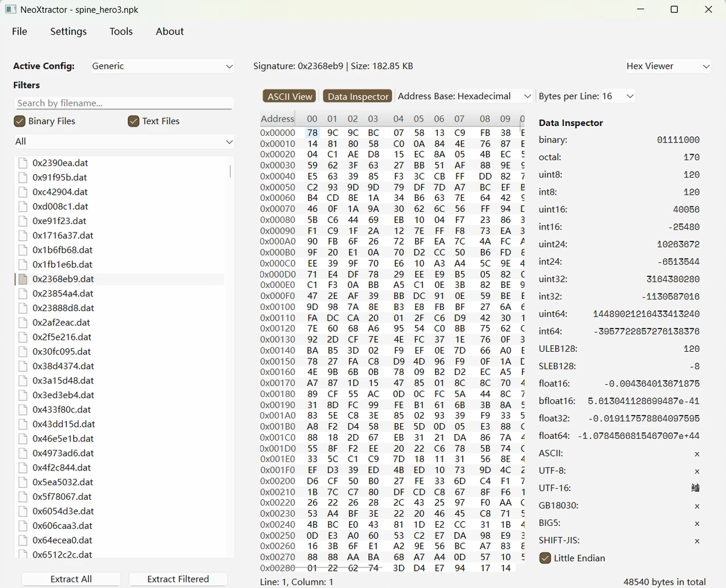Click the file icon of 0xc42904.dat
The height and width of the screenshot is (588, 726).
click(x=23, y=192)
